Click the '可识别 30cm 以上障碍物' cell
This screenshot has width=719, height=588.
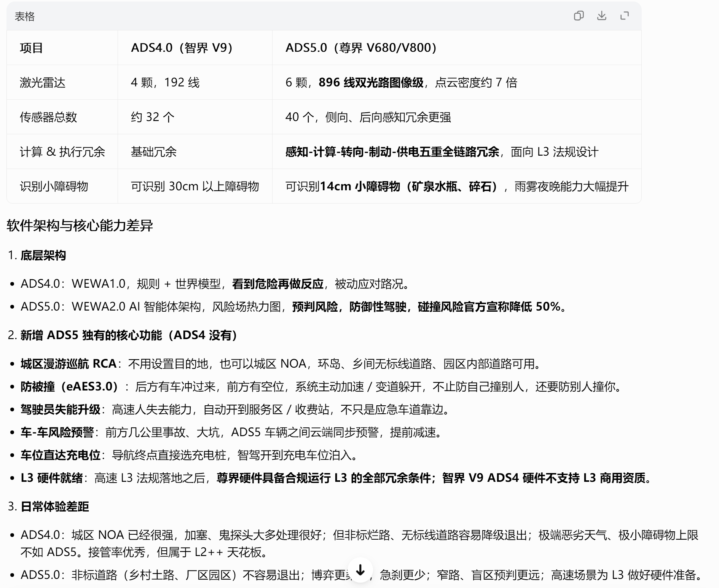195,186
